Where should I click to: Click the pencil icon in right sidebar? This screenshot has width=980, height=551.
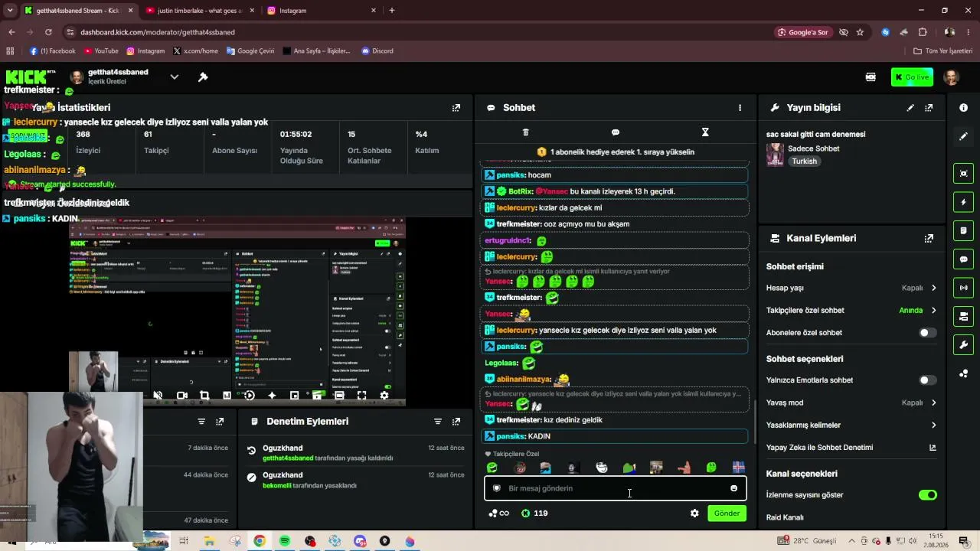(x=963, y=136)
